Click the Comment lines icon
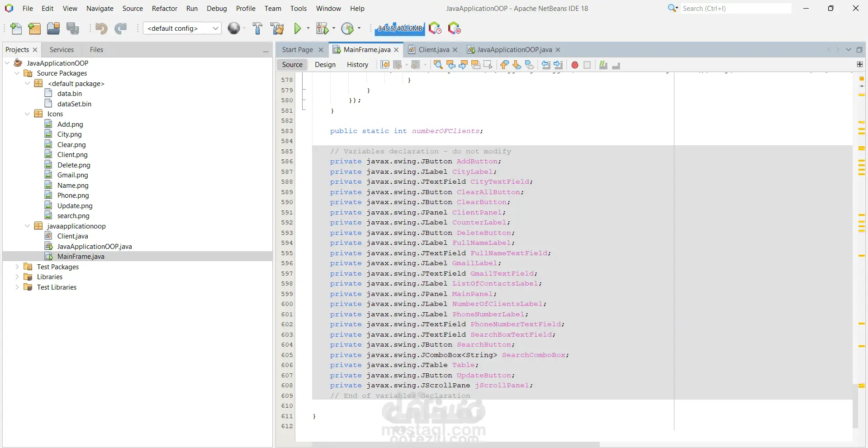The width and height of the screenshot is (868, 448). pos(603,65)
